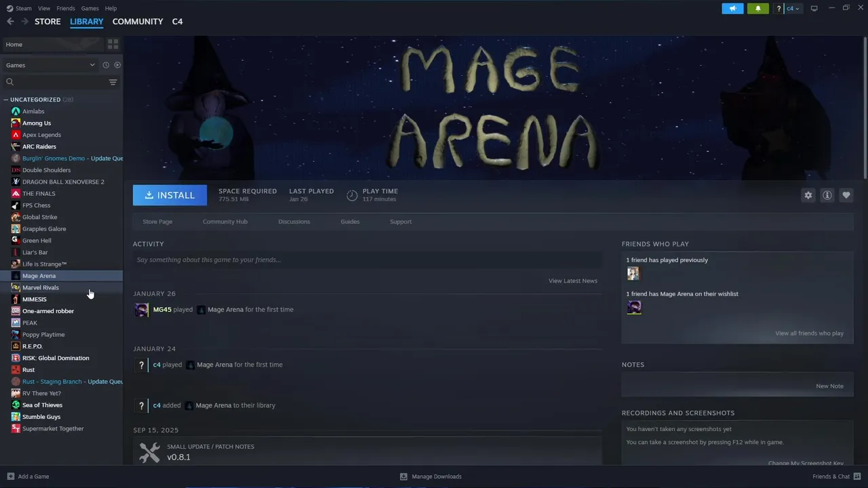Click the Stumble Guys icon
Screen dimensions: 868x488
(x=16, y=417)
